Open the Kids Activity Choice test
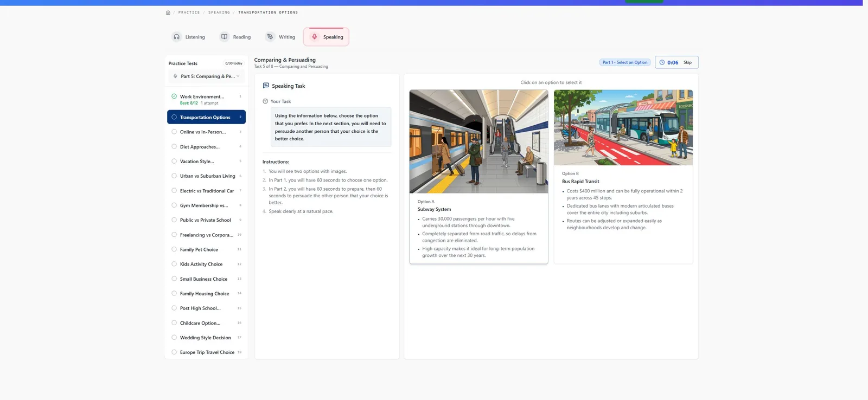Viewport: 868px width, 400px height. tap(207, 264)
